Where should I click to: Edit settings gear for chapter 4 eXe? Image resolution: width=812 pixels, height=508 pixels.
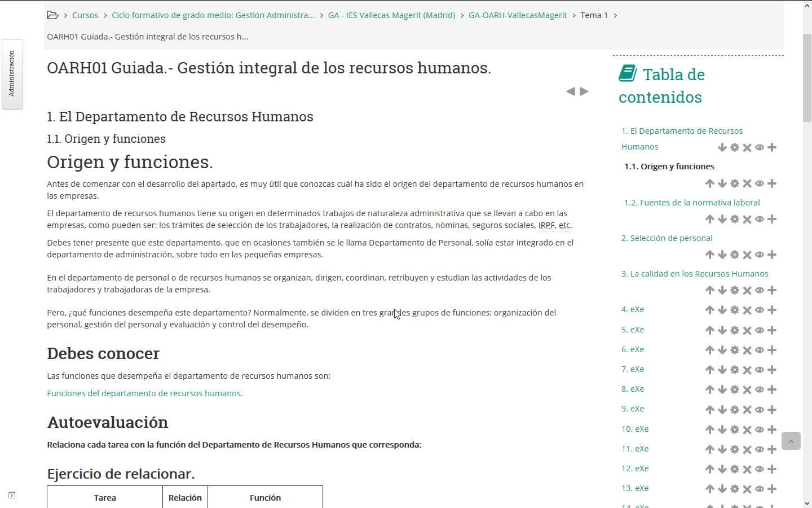click(x=735, y=310)
